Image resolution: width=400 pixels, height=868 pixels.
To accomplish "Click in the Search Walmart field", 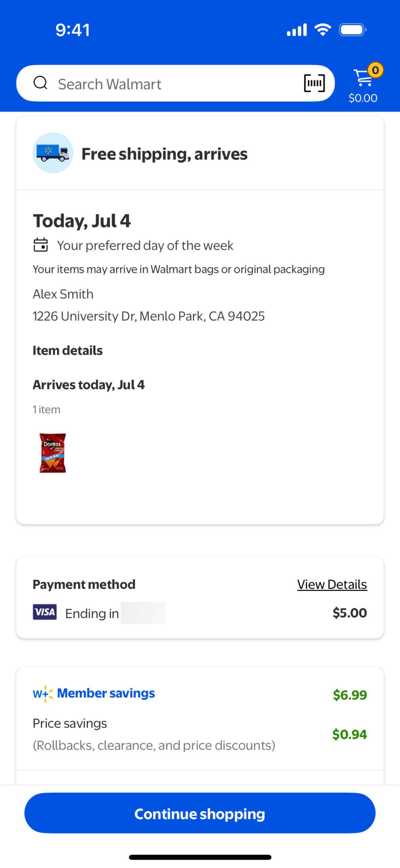I will tap(176, 84).
